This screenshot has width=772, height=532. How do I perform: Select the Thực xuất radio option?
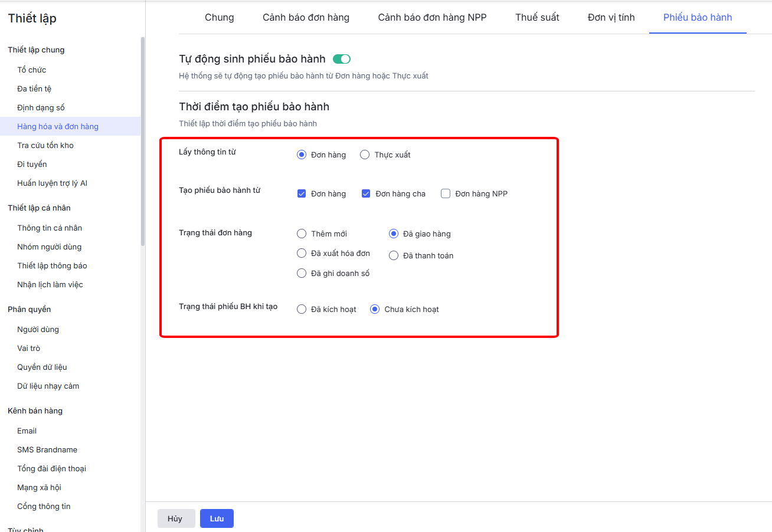click(x=365, y=155)
